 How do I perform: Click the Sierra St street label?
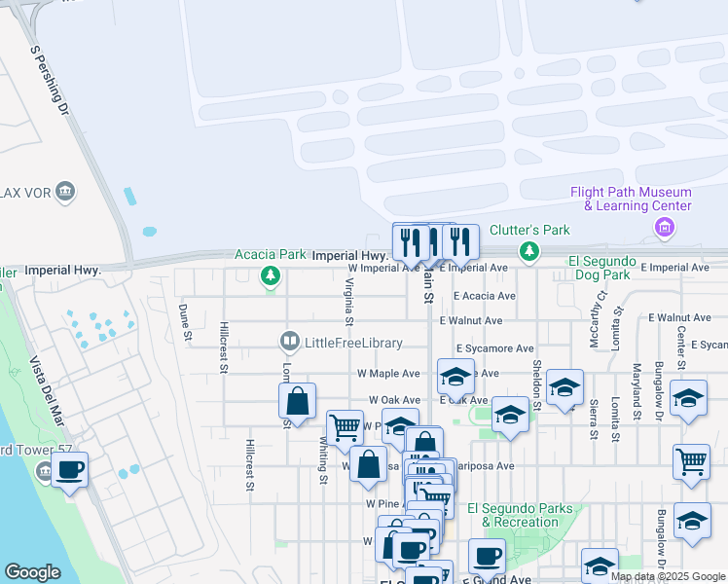(x=594, y=420)
